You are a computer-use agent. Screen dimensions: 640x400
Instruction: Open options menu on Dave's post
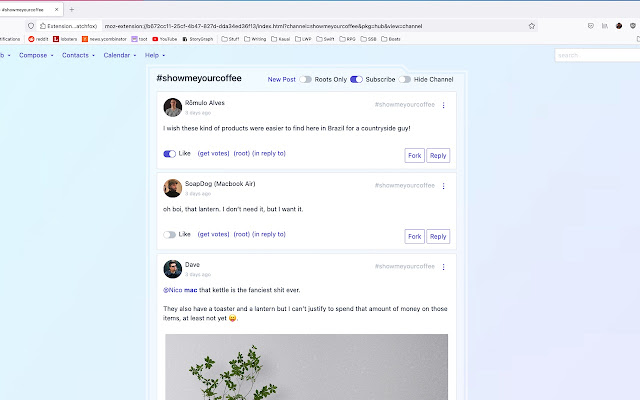pos(443,267)
